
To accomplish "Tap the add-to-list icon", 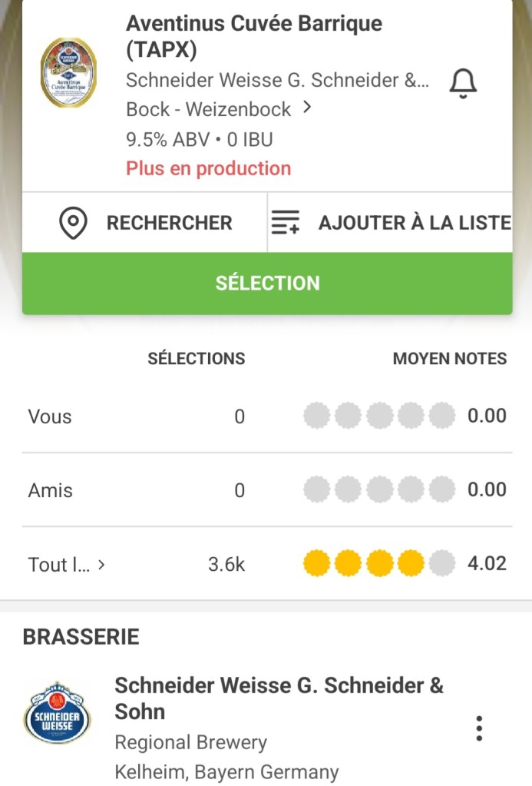I will click(286, 223).
